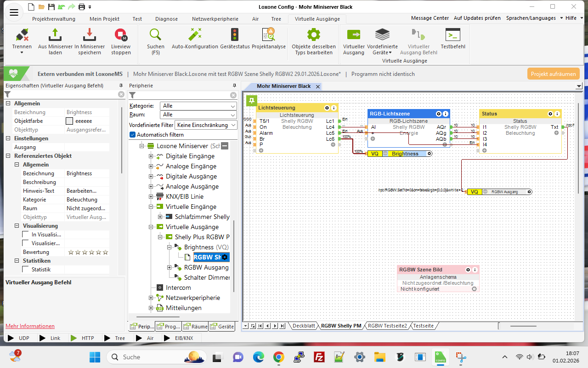
Task: Open the hamburger application menu
Action: pos(14,12)
